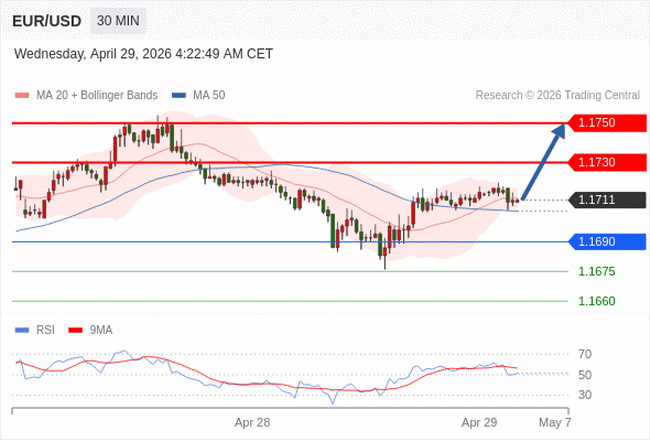Click the MA 20 + Bollinger Bands legend label
Viewport: 650px width, 441px height.
click(x=97, y=95)
